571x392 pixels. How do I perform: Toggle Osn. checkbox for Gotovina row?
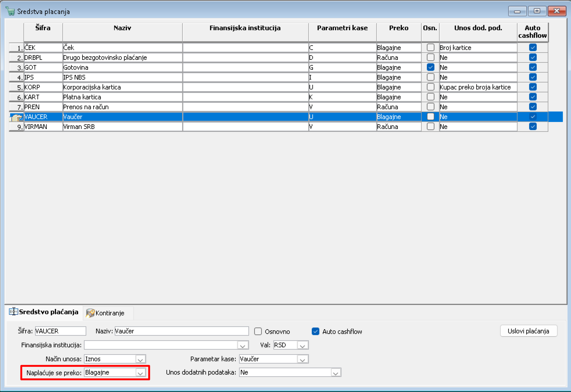[430, 67]
